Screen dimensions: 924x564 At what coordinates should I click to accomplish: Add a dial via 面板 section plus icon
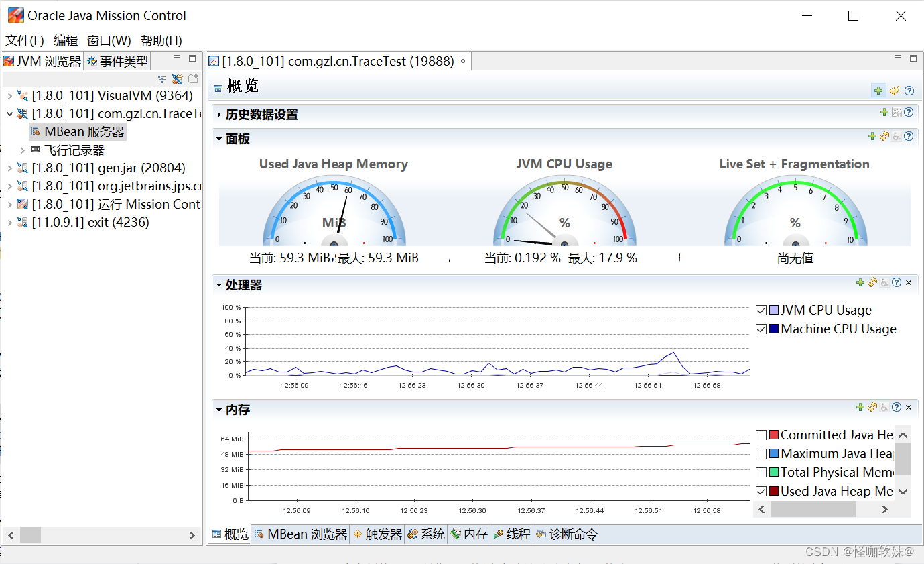872,136
